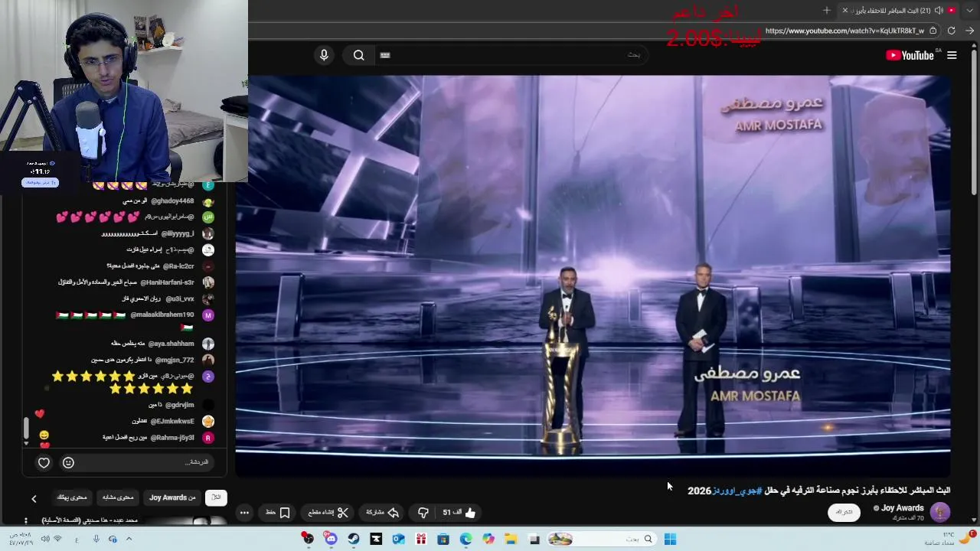Focus the YouTube search input field
The height and width of the screenshot is (551, 980).
(513, 55)
